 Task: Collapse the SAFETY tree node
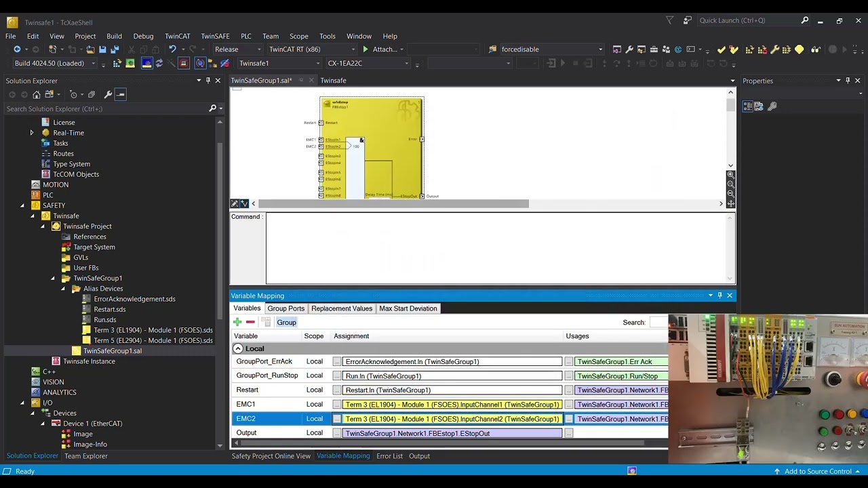(x=22, y=205)
